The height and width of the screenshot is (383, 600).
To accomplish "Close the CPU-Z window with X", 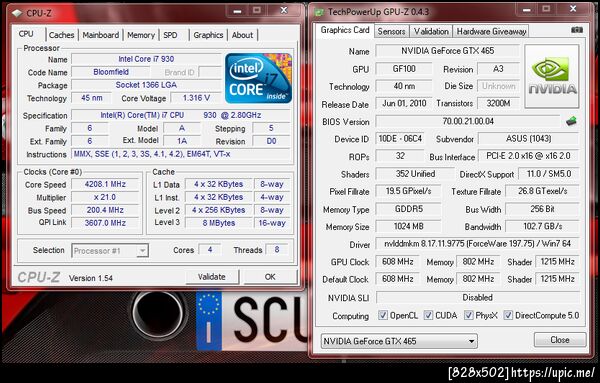I will [x=284, y=11].
